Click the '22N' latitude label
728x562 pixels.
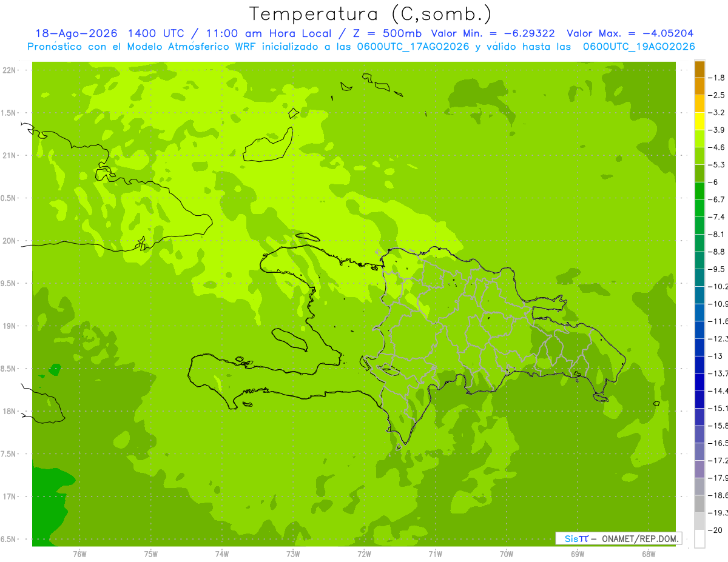[x=8, y=70]
